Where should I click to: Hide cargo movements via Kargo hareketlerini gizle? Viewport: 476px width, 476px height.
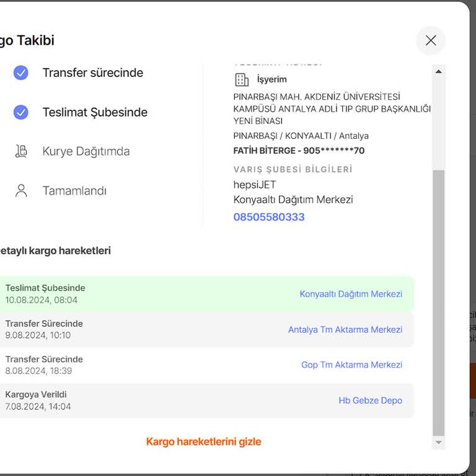[203, 442]
